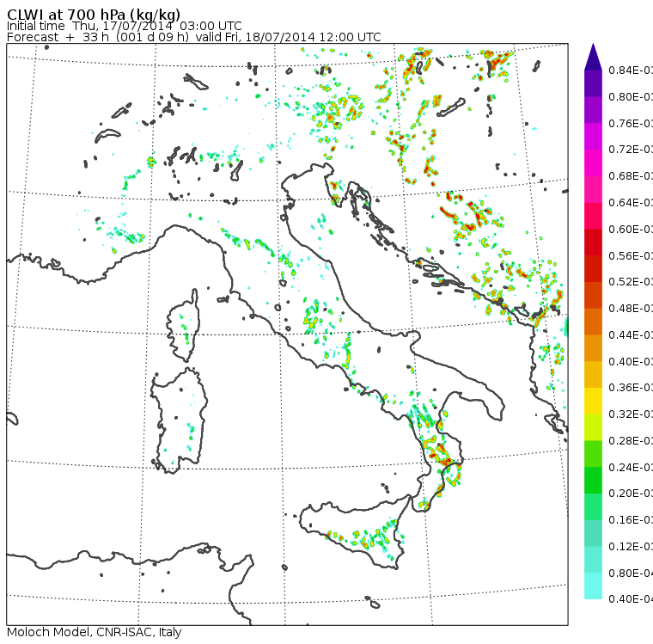The height and width of the screenshot is (644, 653).
Task: Click the 0.72E-03 legend label
Action: (631, 150)
